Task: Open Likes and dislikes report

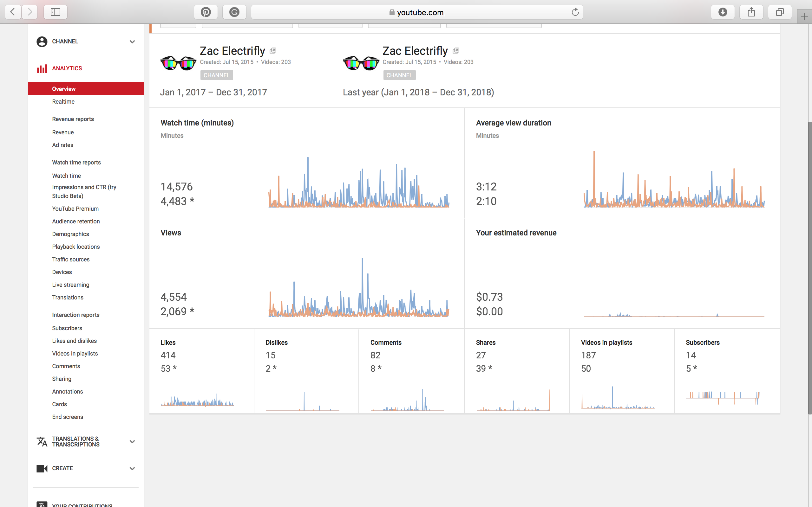Action: (74, 341)
